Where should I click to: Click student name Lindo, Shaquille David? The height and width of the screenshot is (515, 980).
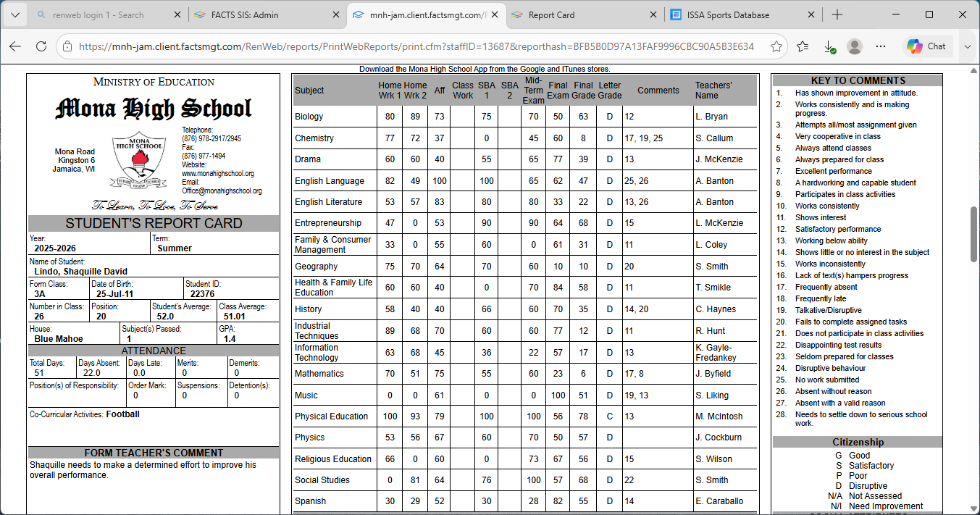pyautogui.click(x=81, y=272)
